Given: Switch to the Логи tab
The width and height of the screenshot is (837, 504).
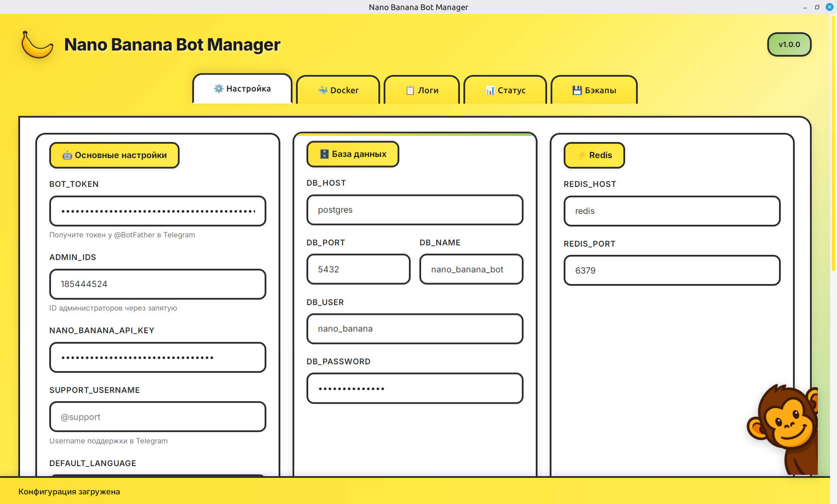Looking at the screenshot, I should click(421, 90).
